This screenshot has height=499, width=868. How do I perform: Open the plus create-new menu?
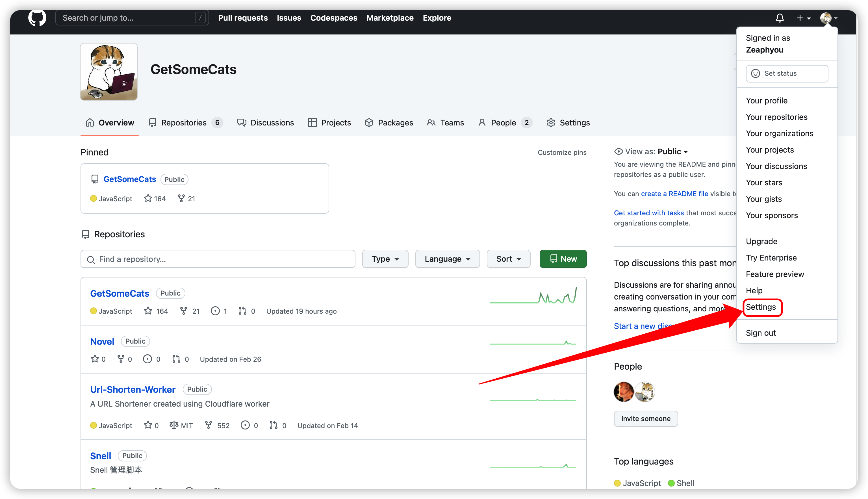point(803,18)
